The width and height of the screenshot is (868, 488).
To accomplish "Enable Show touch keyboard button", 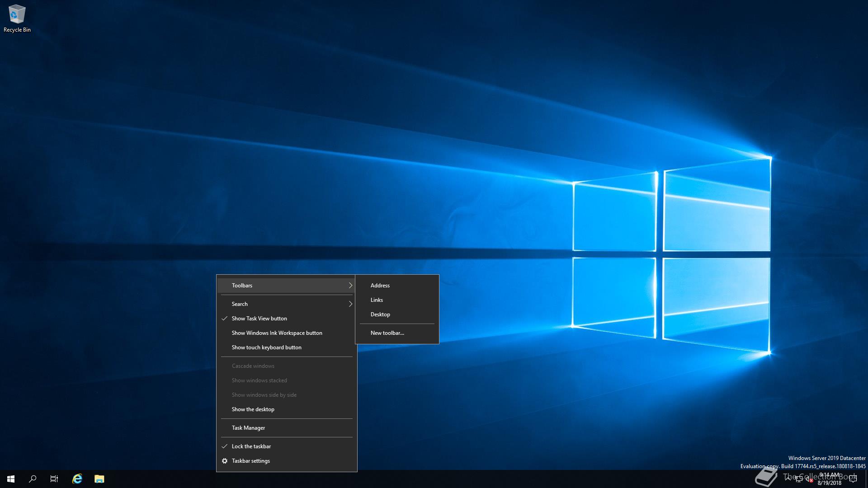I will pos(266,347).
